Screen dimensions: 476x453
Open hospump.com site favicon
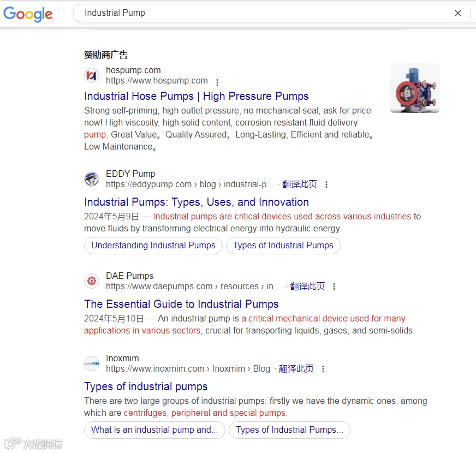click(x=92, y=75)
